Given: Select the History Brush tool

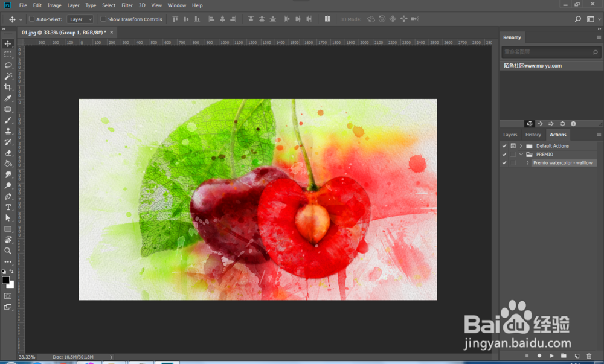Looking at the screenshot, I should pos(8,142).
